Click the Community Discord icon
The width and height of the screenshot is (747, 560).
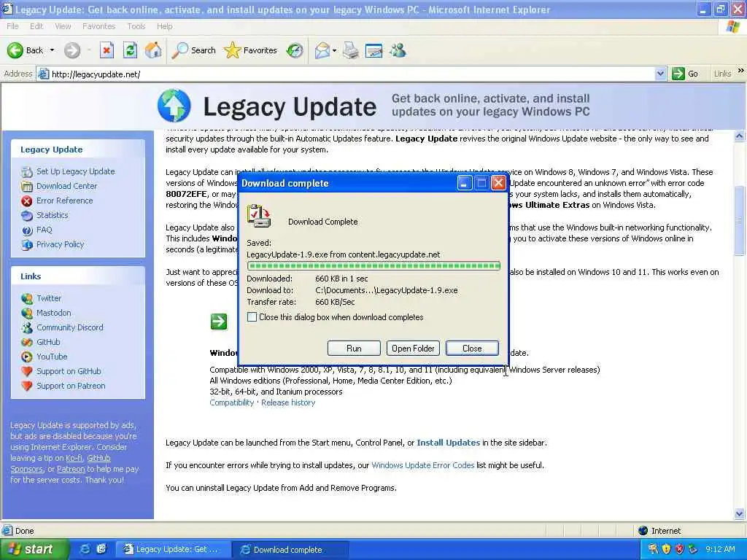(27, 327)
